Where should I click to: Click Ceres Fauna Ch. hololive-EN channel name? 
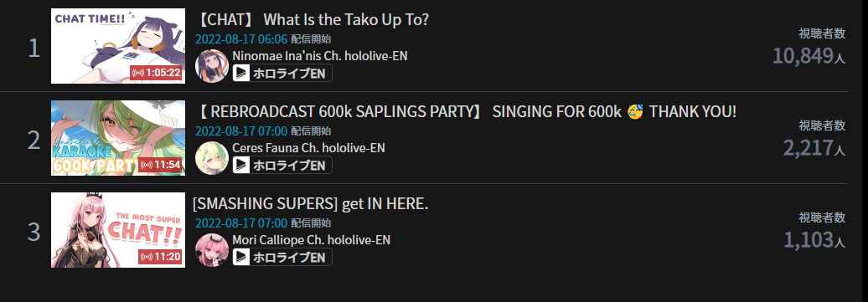click(309, 148)
